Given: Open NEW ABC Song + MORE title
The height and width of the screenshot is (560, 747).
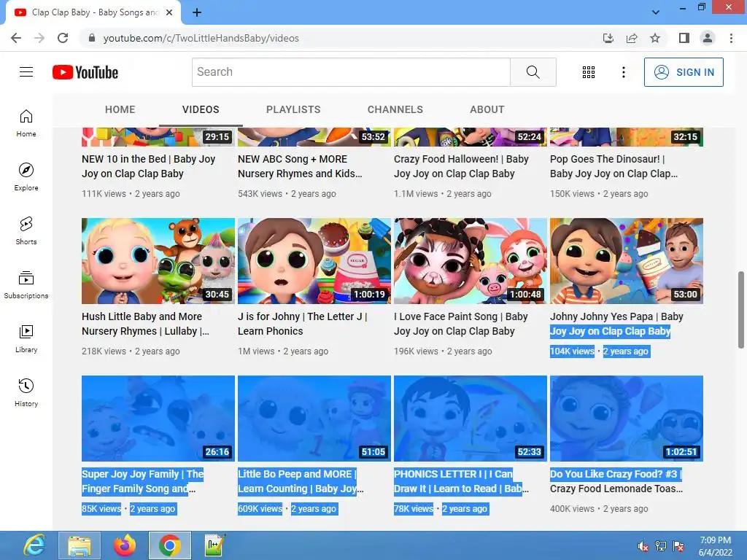Looking at the screenshot, I should tap(300, 166).
